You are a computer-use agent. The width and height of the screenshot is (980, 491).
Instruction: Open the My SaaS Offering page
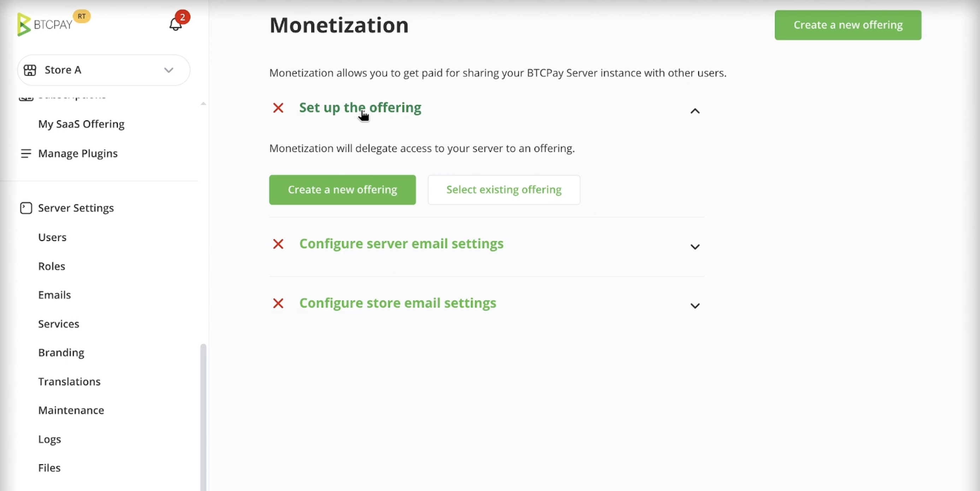(x=81, y=124)
